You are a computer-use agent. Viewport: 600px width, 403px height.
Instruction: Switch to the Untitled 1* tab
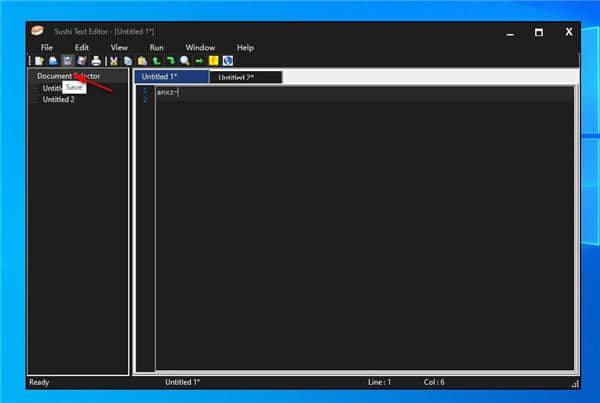pos(171,77)
